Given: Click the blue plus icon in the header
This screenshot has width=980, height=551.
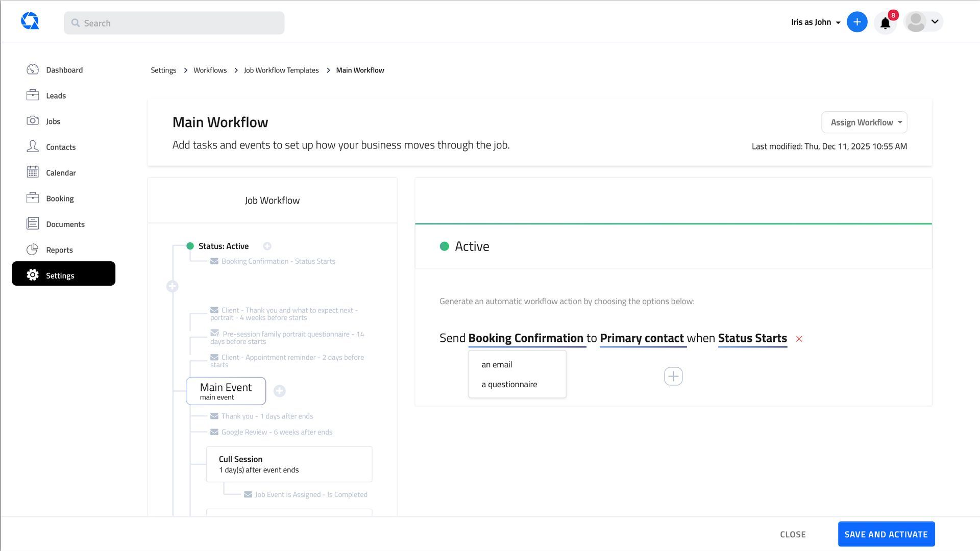Looking at the screenshot, I should click(857, 22).
